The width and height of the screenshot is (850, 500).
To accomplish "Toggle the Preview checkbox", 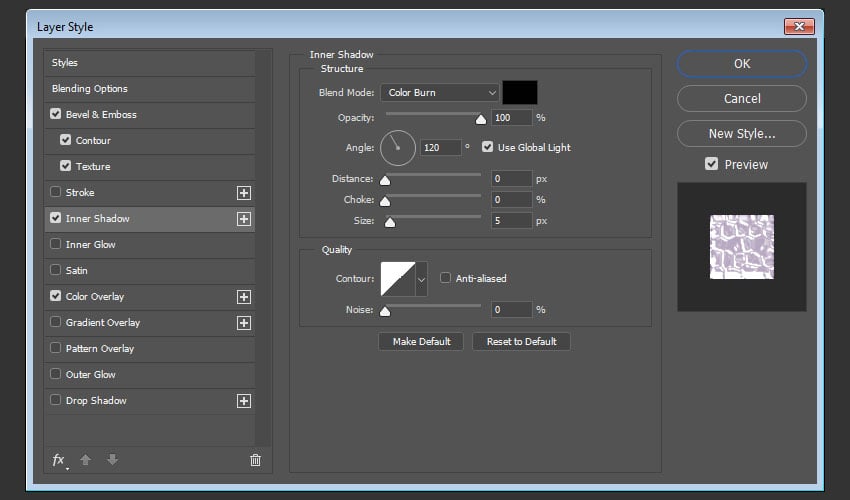I will coord(711,164).
